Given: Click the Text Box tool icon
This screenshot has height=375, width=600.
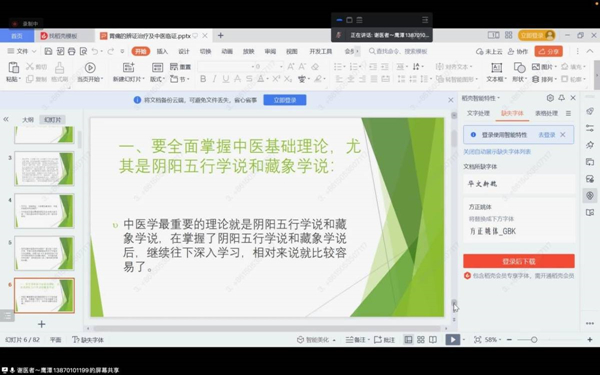Looking at the screenshot, I should [x=496, y=68].
